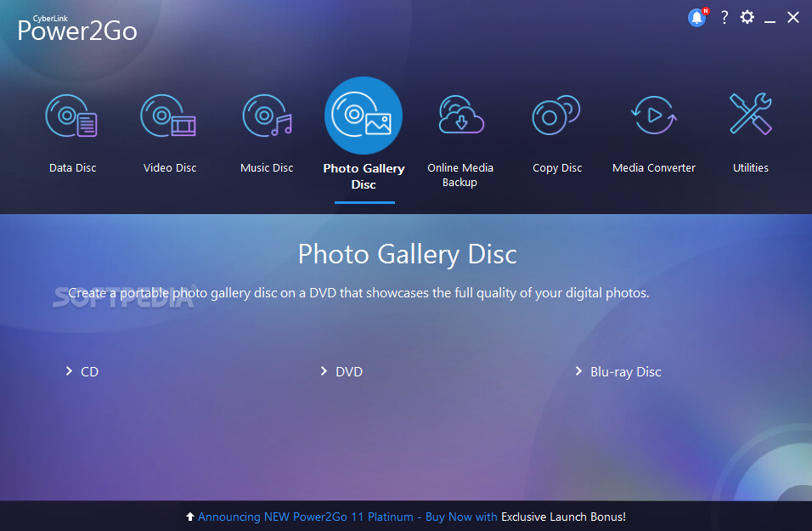Open the Utilities tools icon
Image resolution: width=812 pixels, height=531 pixels.
point(751,114)
